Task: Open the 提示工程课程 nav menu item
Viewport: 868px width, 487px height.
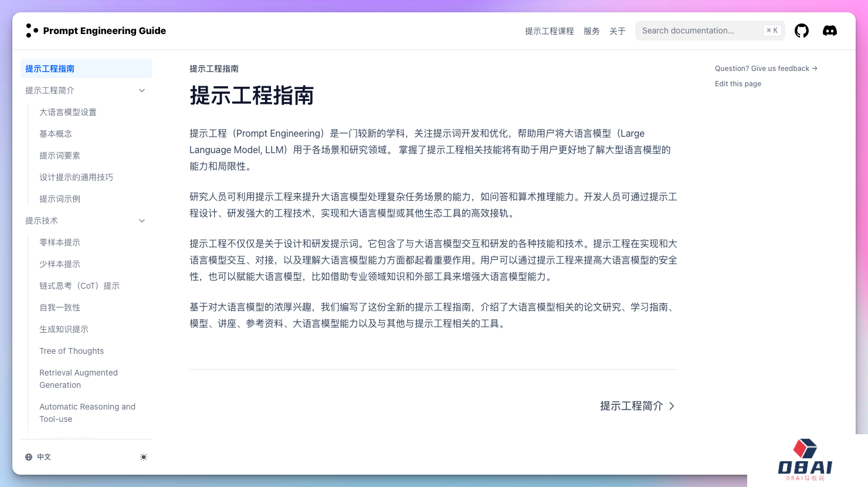Action: pyautogui.click(x=549, y=31)
